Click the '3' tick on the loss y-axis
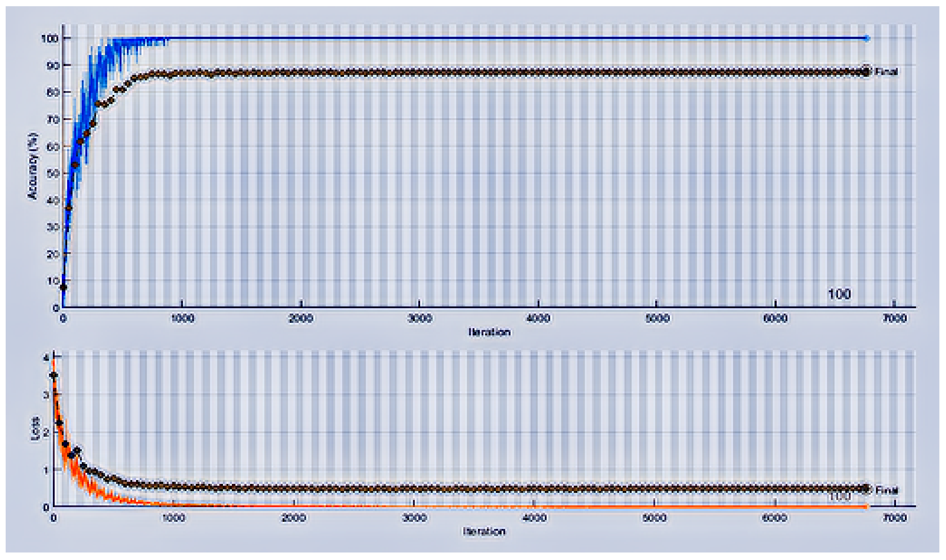The height and width of the screenshot is (560, 946). tap(46, 395)
